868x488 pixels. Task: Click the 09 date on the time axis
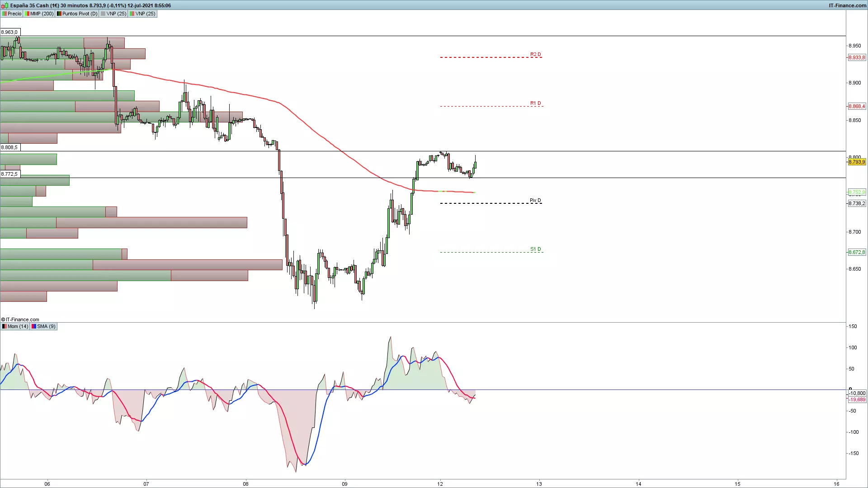click(x=344, y=484)
